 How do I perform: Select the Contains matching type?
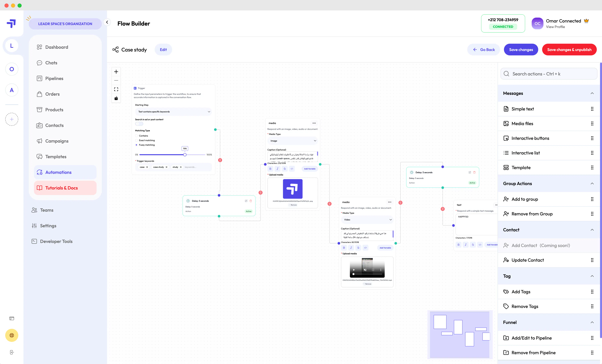(136, 136)
